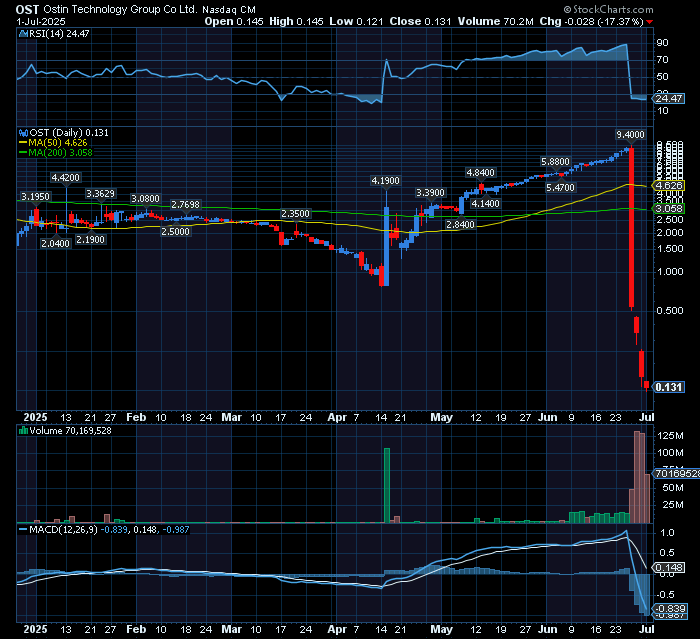Click the 9.4000 peak price label

630,134
